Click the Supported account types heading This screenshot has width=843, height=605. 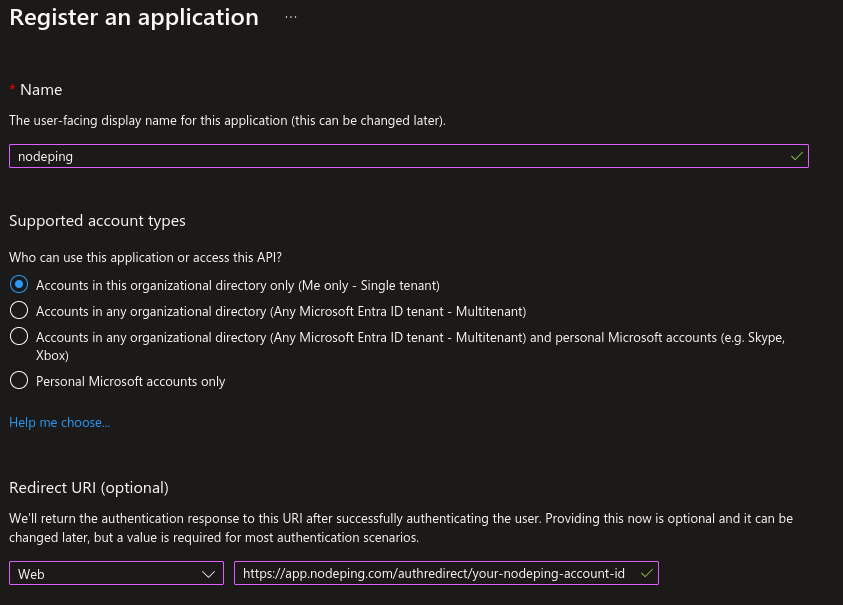97,221
